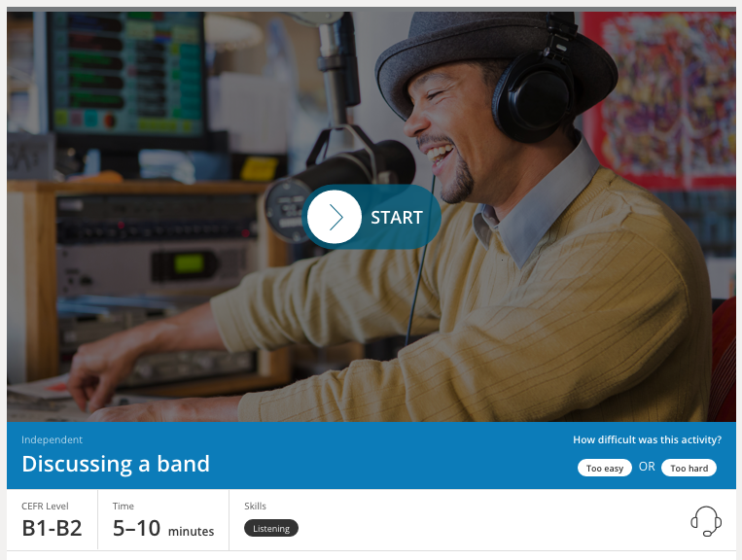
Task: Click the 5–10 minutes time value
Action: coord(163,528)
